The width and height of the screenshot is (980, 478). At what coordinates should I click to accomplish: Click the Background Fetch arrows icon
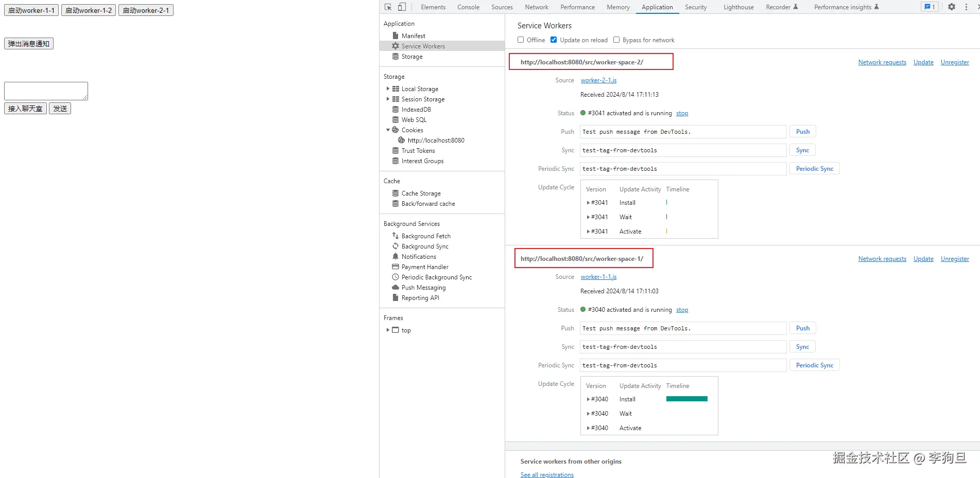coord(396,236)
